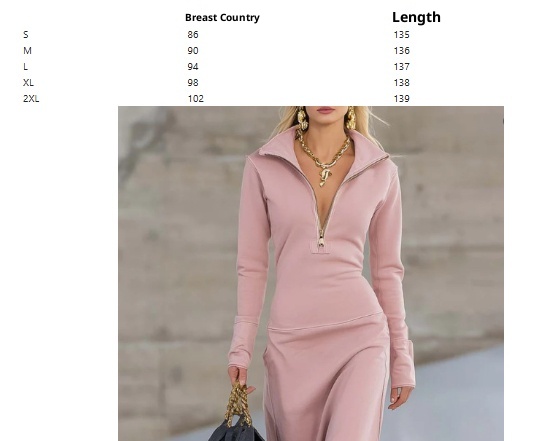Screen dimensions: 533x441
Task: Select the L size row label
Action: [x=25, y=66]
